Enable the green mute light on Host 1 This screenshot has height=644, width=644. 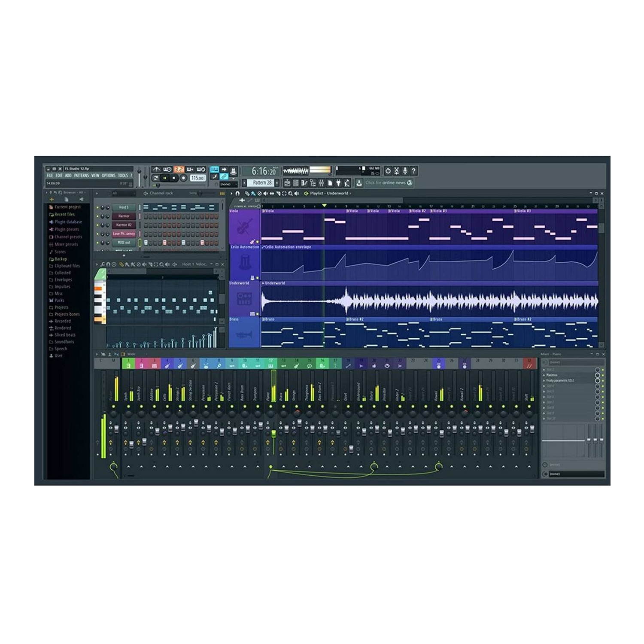(x=97, y=208)
